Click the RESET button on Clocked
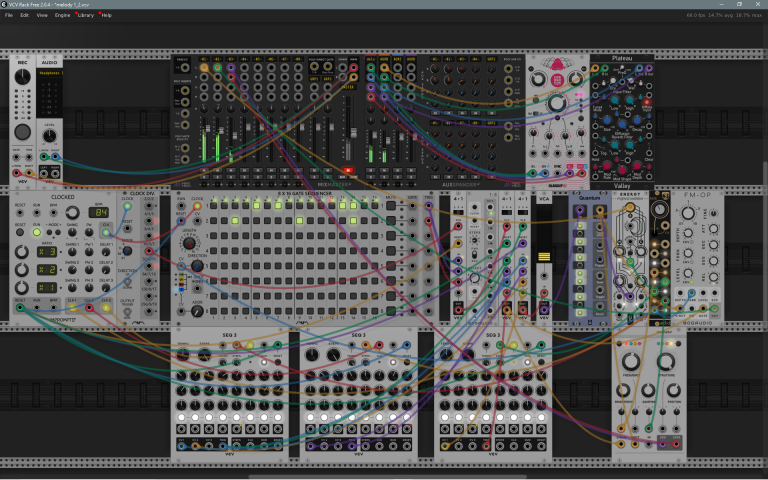 tap(20, 232)
